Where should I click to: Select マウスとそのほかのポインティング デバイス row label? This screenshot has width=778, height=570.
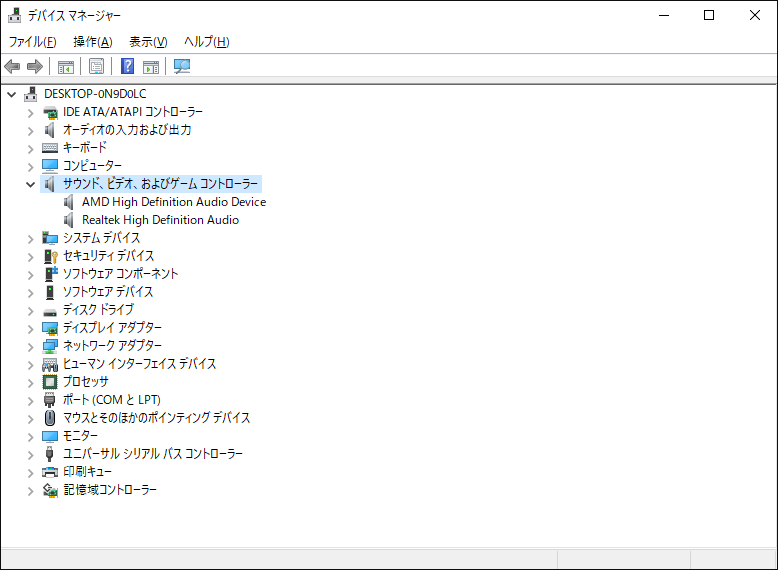(x=156, y=418)
